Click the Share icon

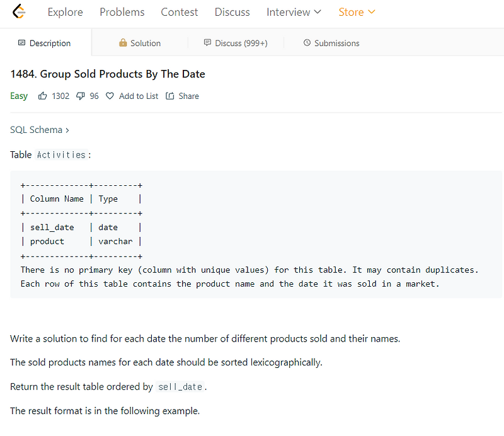click(170, 96)
